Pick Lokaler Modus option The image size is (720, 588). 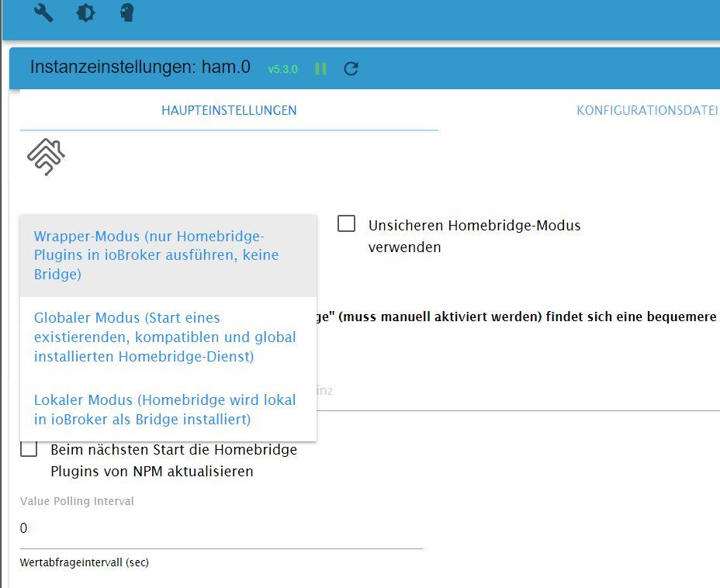[x=168, y=410]
